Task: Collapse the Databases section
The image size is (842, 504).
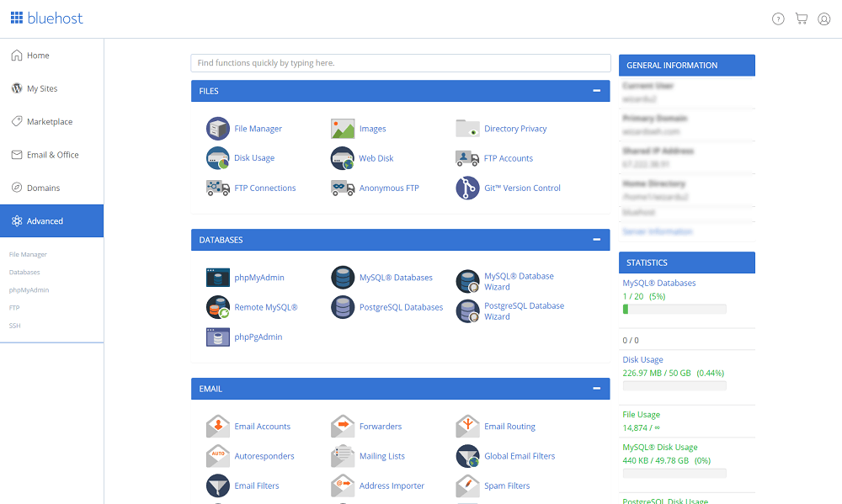Action: (x=597, y=240)
